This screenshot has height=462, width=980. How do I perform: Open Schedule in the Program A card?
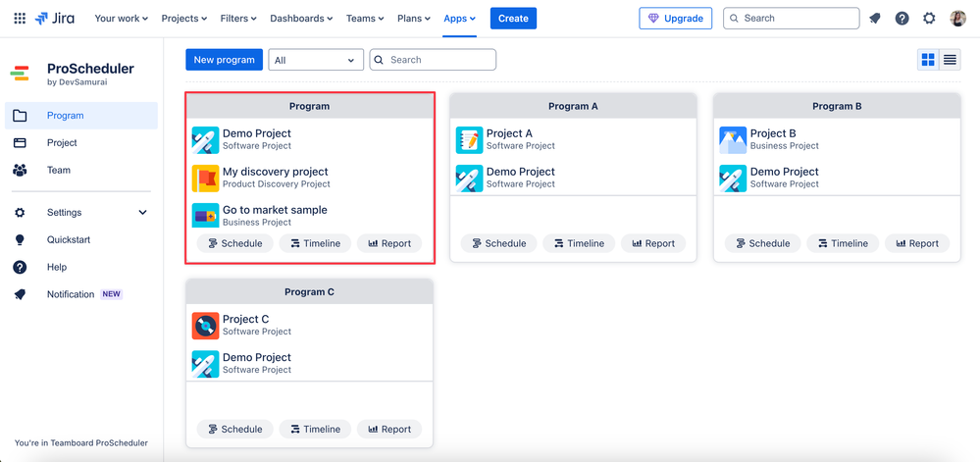click(498, 244)
